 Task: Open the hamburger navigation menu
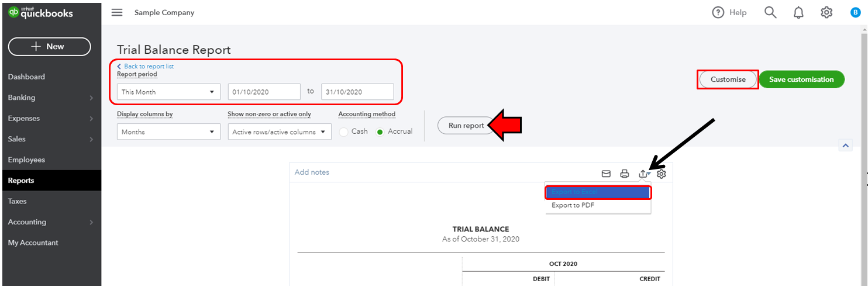click(x=117, y=12)
